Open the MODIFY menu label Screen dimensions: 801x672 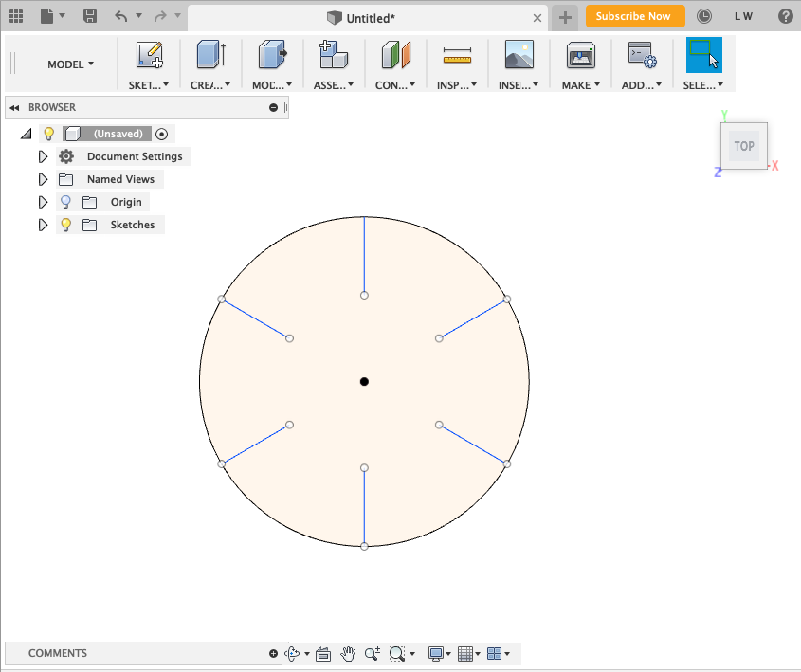(x=272, y=85)
